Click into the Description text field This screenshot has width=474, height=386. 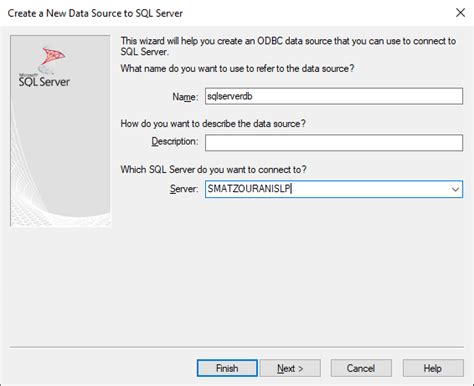[334, 143]
